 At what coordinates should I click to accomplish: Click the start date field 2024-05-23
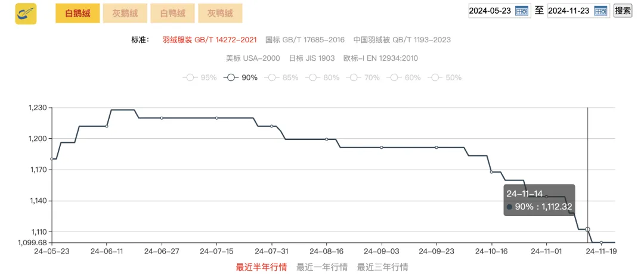pos(490,11)
